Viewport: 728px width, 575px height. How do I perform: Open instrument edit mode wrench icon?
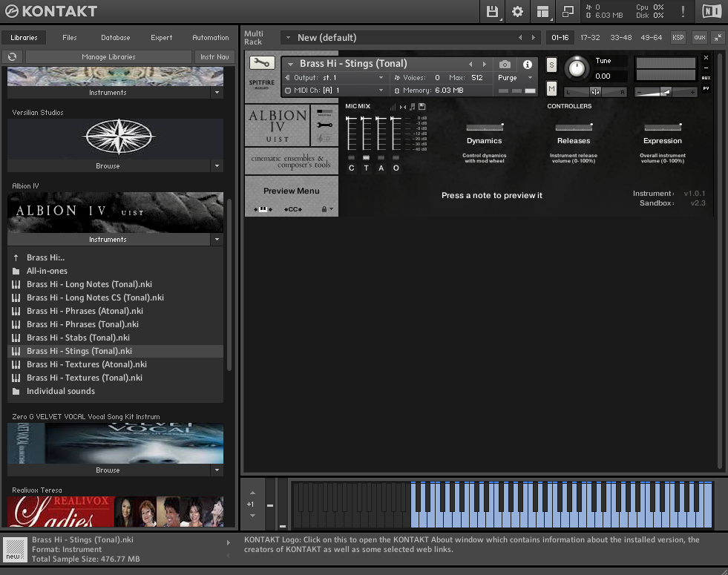click(262, 62)
